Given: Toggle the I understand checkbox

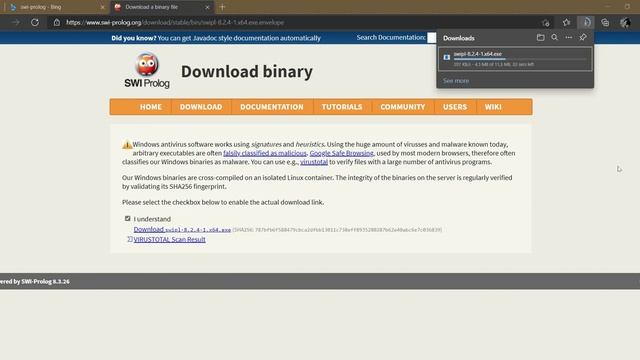Looking at the screenshot, I should click(x=127, y=219).
